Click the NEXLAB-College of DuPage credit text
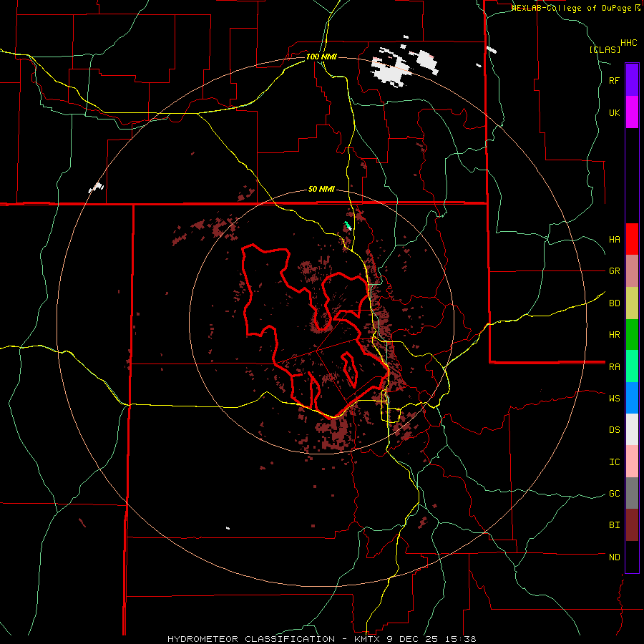 (576, 8)
